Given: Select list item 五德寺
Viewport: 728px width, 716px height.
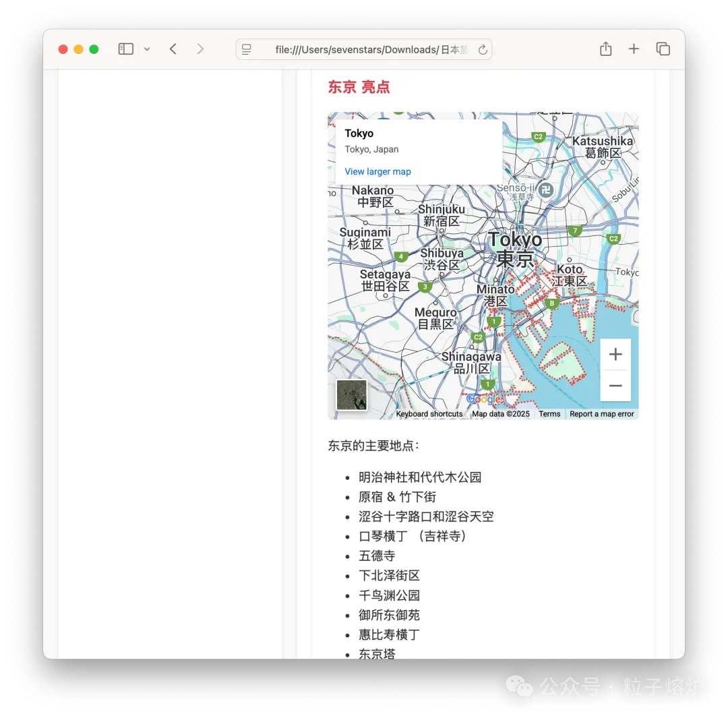Looking at the screenshot, I should 377,556.
